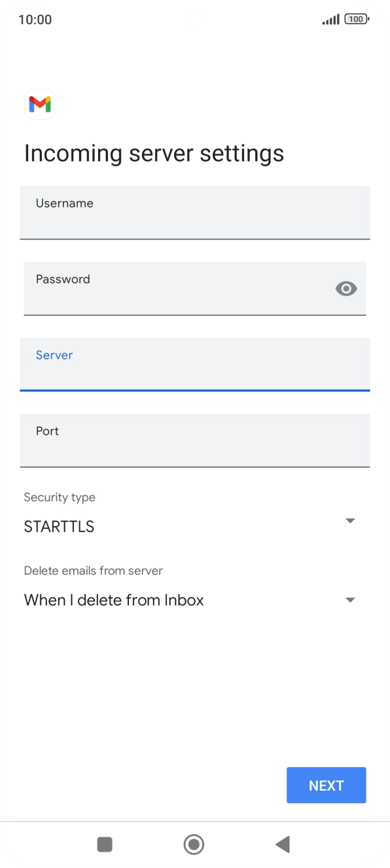Tap the home navigation button
The width and height of the screenshot is (390, 868).
point(194,844)
